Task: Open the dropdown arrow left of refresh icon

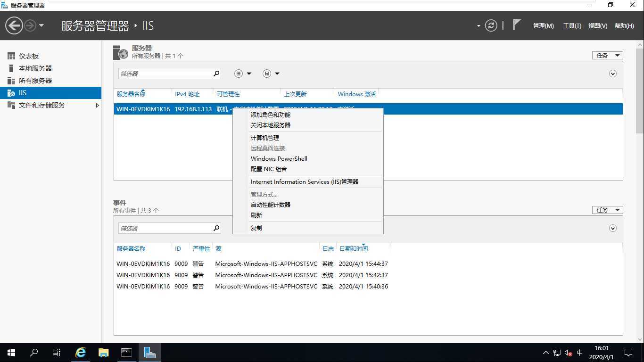Action: 479,26
